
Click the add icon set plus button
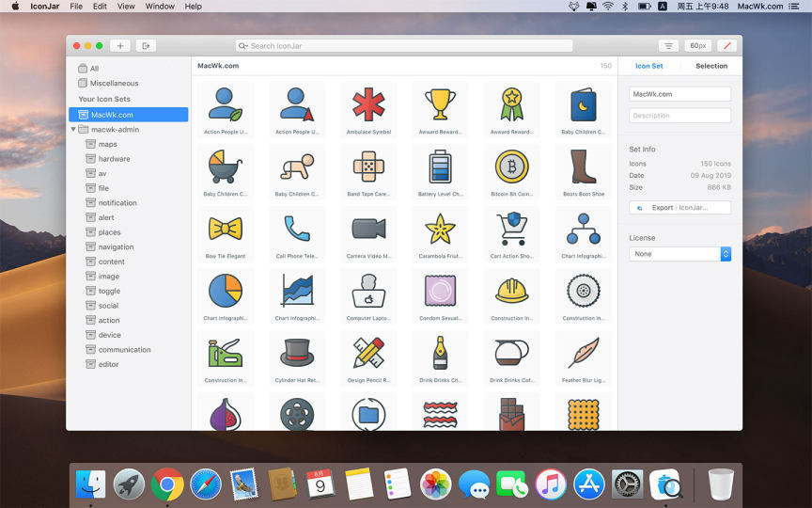[120, 45]
